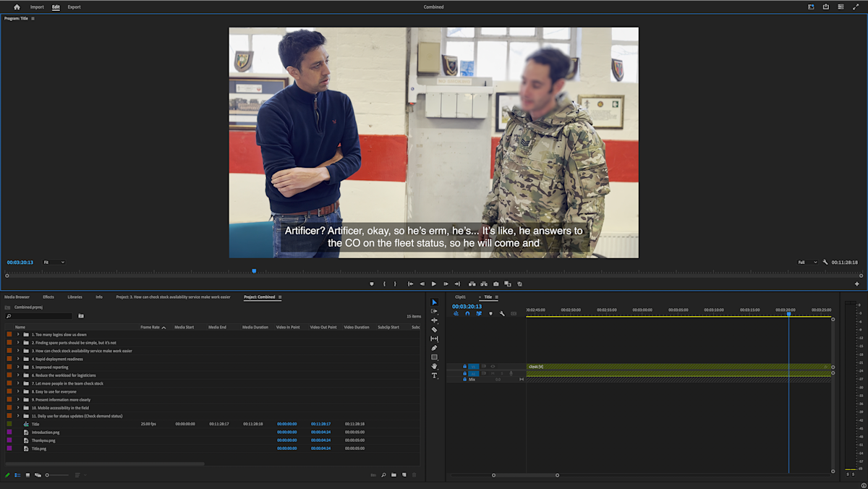Pick the Ripple Edit tool
This screenshot has width=868, height=489.
(x=434, y=320)
